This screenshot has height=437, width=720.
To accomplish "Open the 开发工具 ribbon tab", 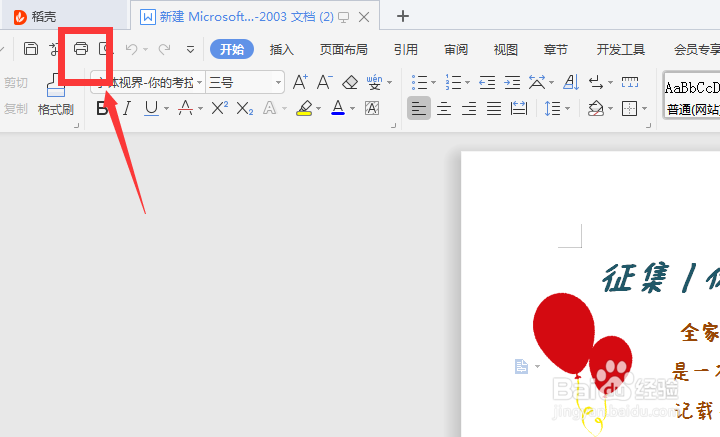I will [621, 49].
